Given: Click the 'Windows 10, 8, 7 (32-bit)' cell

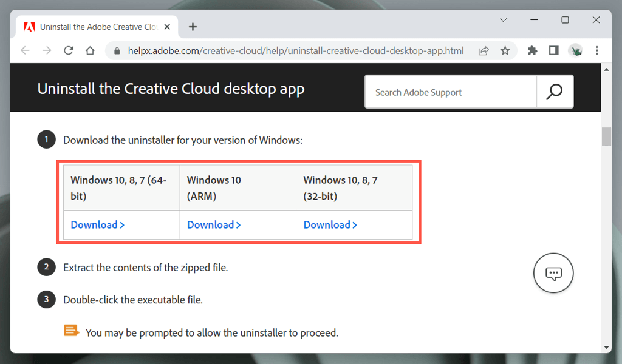Looking at the screenshot, I should click(x=354, y=187).
